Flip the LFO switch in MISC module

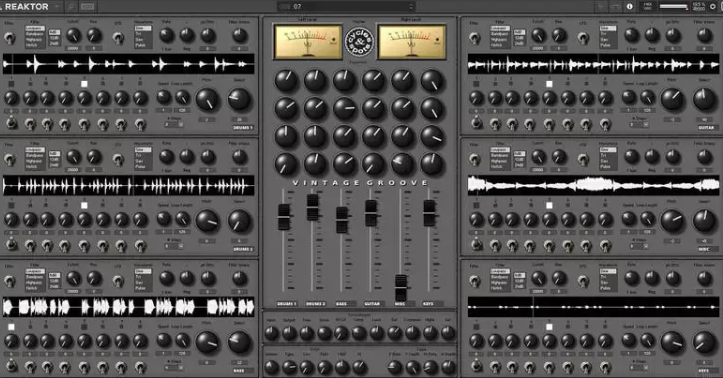click(583, 160)
